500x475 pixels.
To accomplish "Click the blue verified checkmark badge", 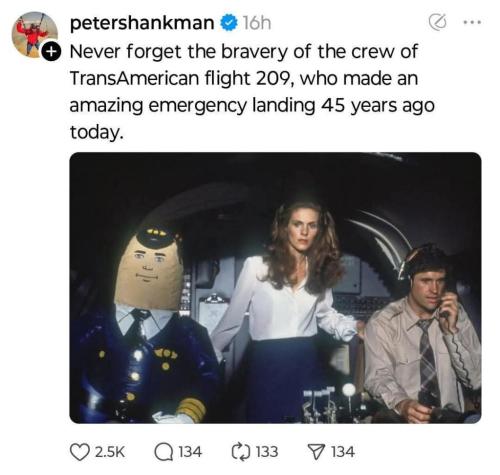I will (228, 23).
